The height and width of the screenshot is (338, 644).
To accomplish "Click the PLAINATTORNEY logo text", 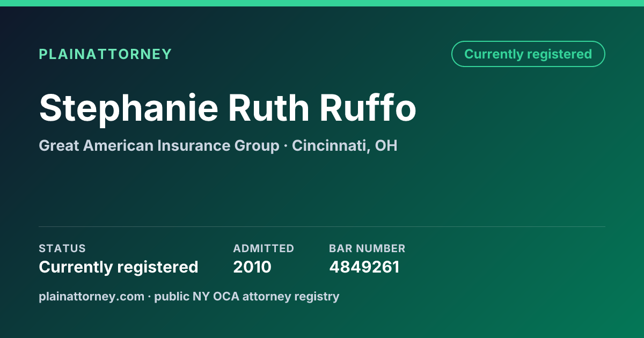I will 105,54.
